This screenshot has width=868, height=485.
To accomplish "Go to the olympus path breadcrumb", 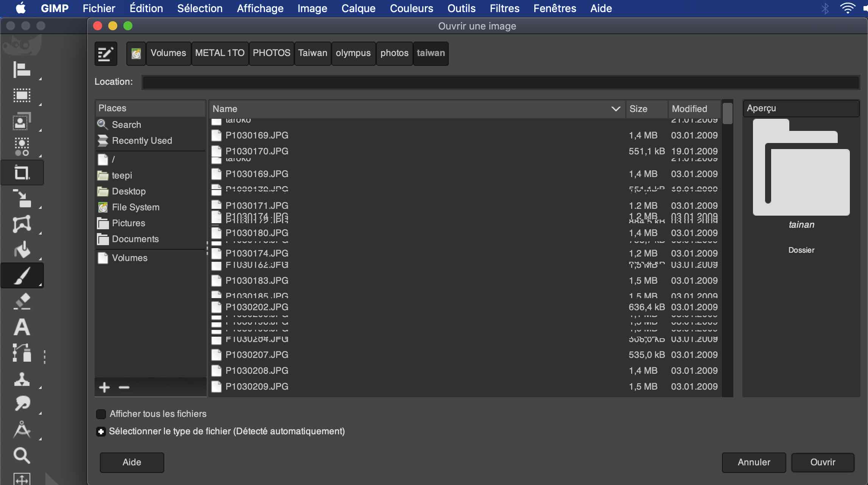I will pos(353,53).
